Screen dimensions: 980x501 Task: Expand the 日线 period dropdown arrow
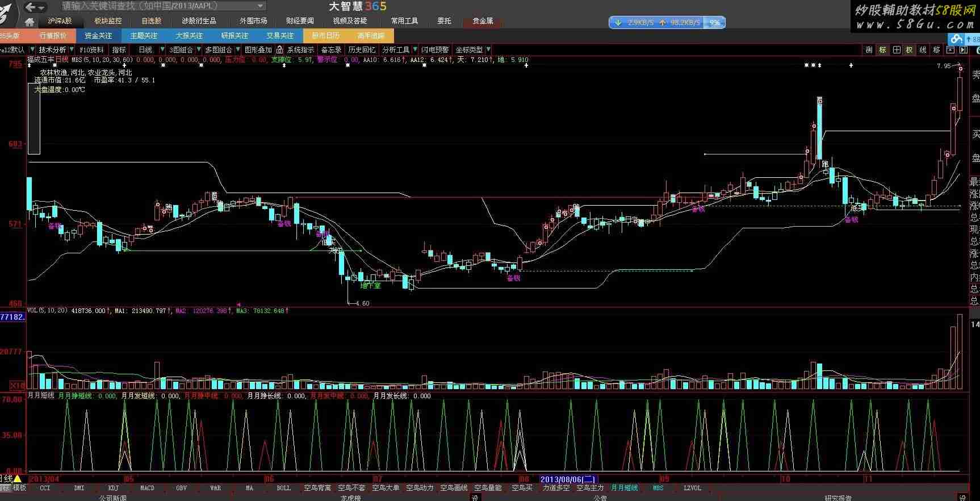(x=162, y=50)
